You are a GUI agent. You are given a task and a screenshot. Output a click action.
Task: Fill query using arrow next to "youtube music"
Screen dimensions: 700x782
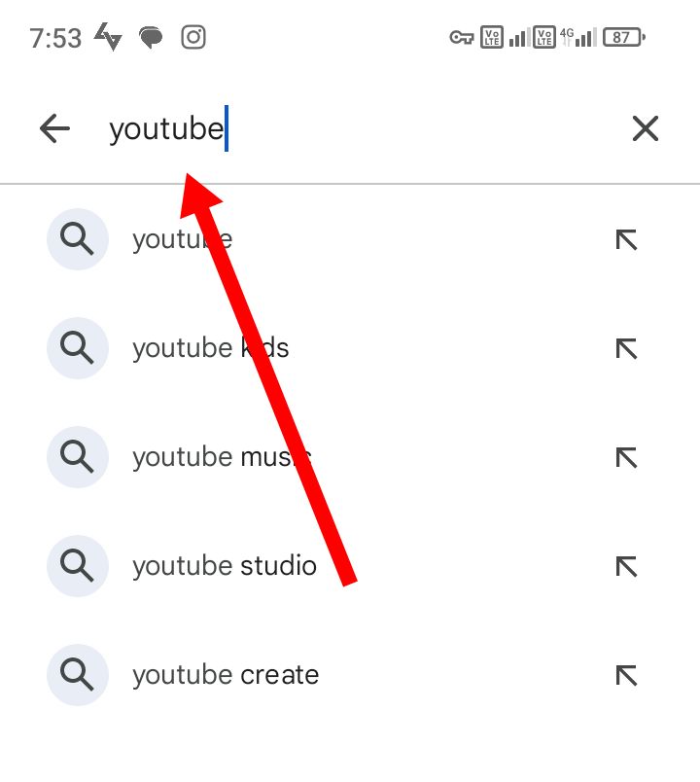tap(626, 456)
